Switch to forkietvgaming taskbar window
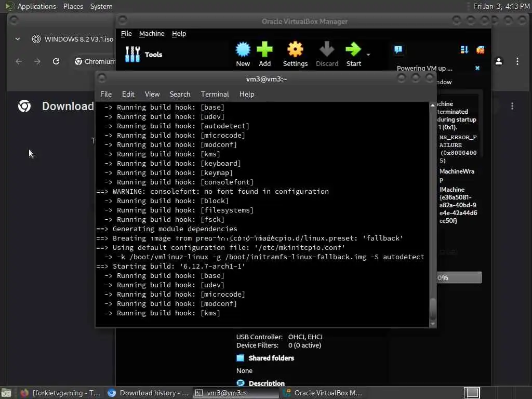The height and width of the screenshot is (399, 532). (x=60, y=393)
